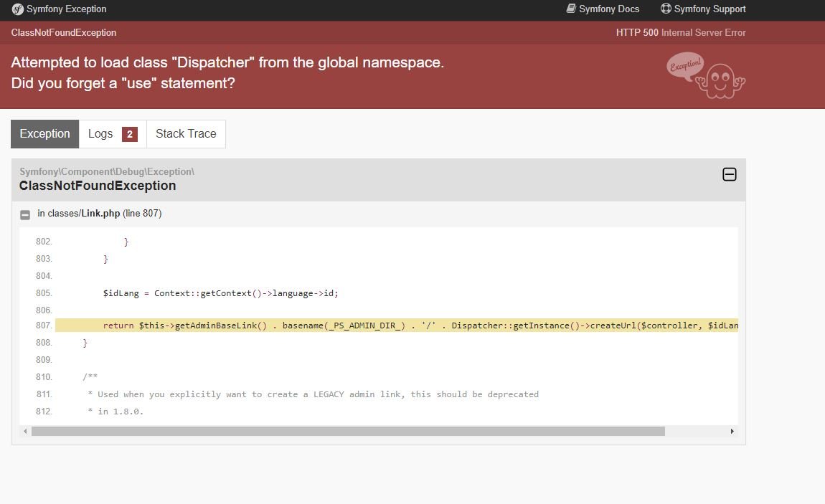Click the "Did you forget a "use" statement?" line
Screen dimensions: 825x504
123,84
